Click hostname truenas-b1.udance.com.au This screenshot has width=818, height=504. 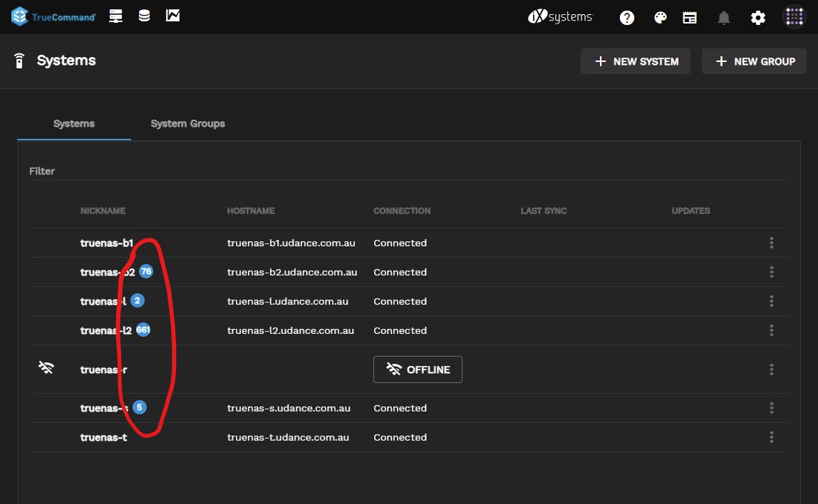pyautogui.click(x=291, y=243)
